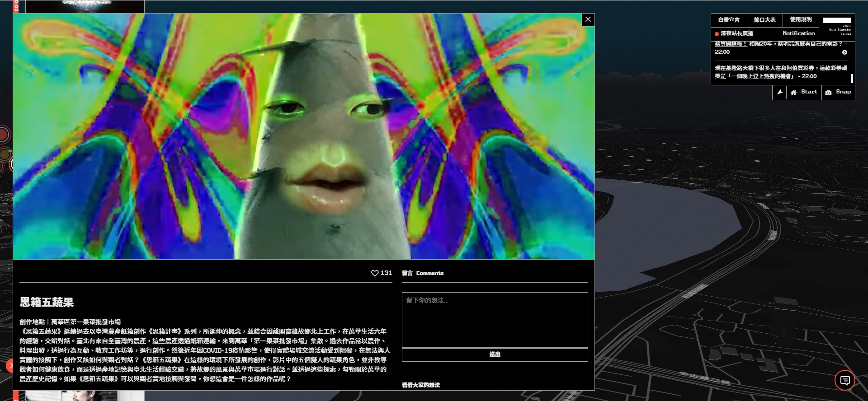Image resolution: width=868 pixels, height=401 pixels.
Task: Focus the 留下你的想法 comment text box
Action: tap(495, 320)
